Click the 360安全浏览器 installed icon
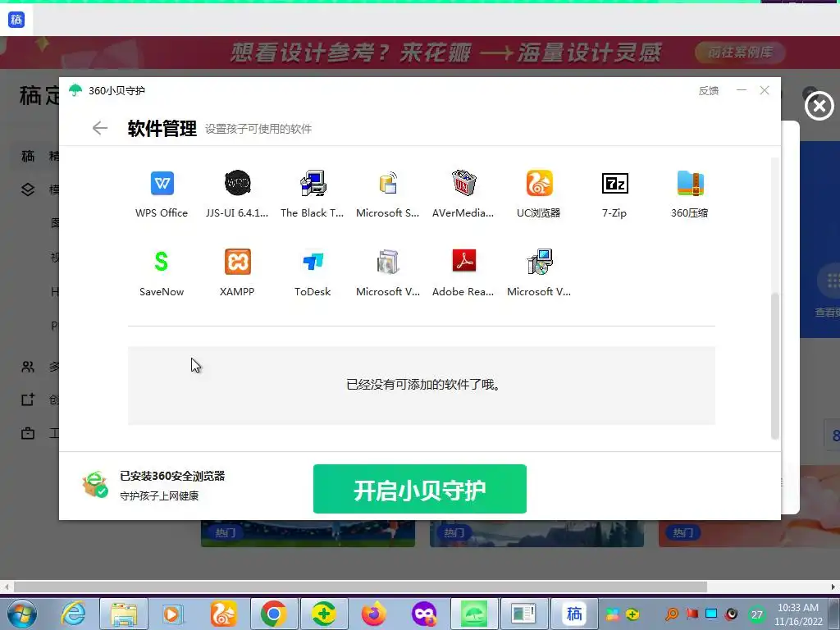 95,484
